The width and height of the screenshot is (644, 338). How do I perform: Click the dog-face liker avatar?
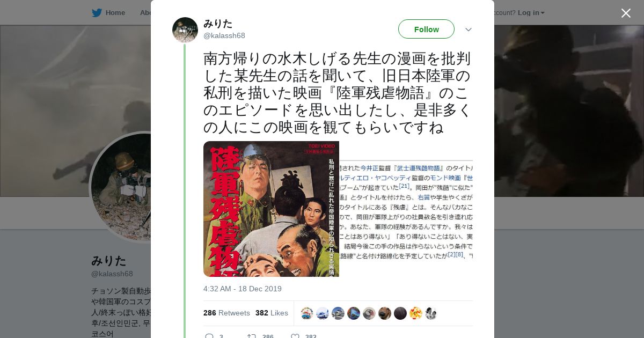click(x=385, y=313)
